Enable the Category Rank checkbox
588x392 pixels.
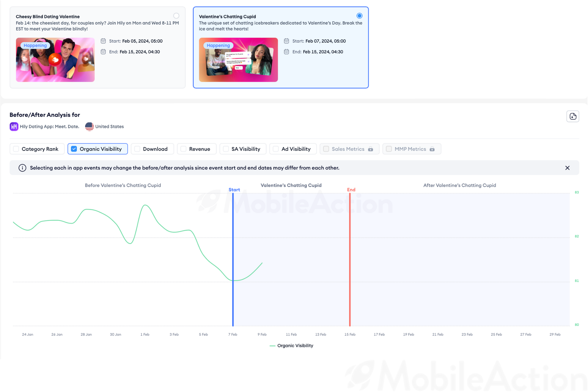tap(16, 149)
